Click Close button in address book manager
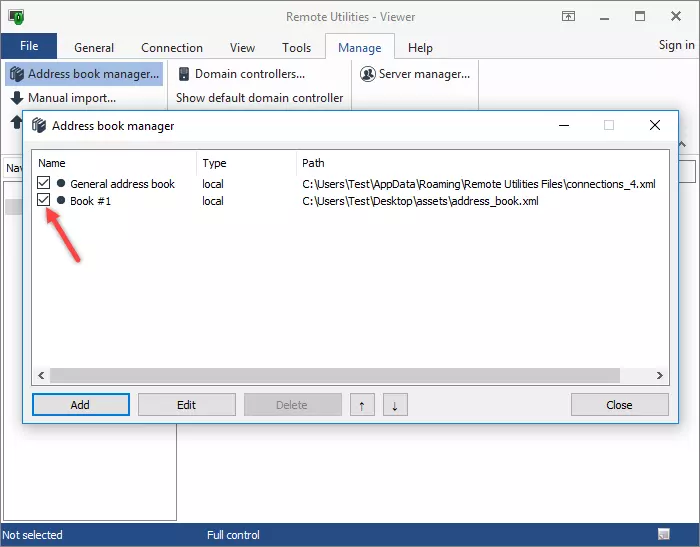The width and height of the screenshot is (700, 547). point(619,405)
